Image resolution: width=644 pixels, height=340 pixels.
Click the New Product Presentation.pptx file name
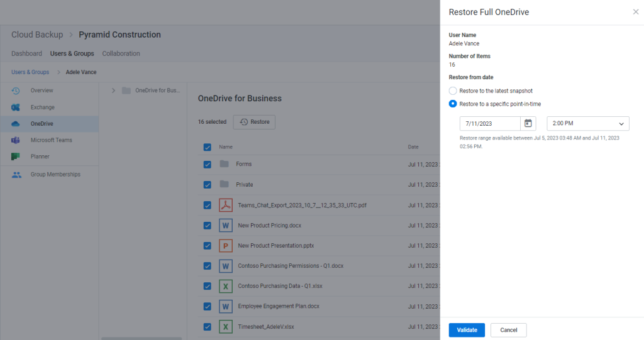point(276,246)
